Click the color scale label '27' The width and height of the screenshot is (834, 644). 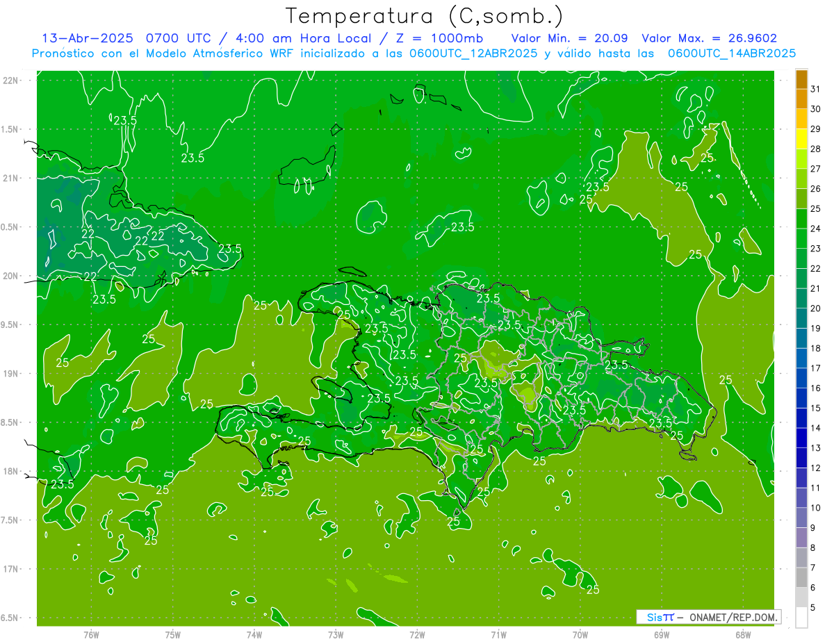click(816, 169)
